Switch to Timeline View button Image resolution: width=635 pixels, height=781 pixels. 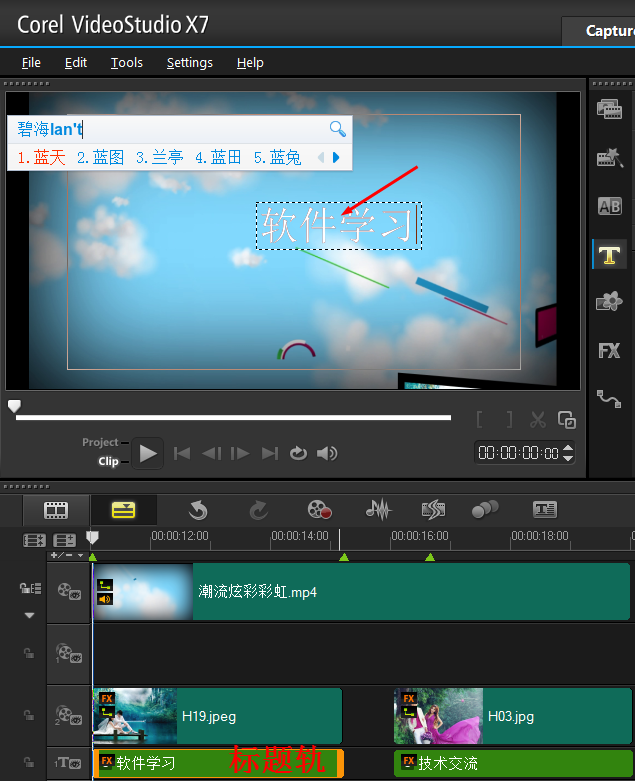123,510
